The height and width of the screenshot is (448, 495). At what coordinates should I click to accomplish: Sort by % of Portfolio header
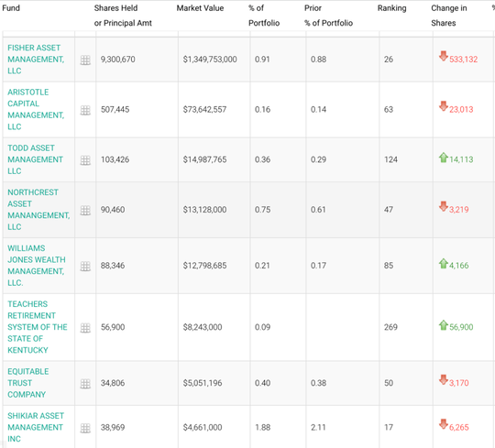click(264, 16)
